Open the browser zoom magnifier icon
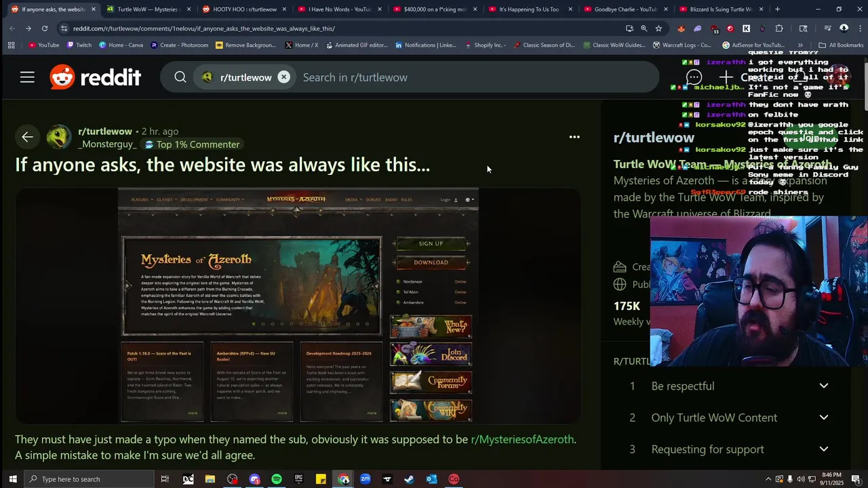 [x=644, y=28]
